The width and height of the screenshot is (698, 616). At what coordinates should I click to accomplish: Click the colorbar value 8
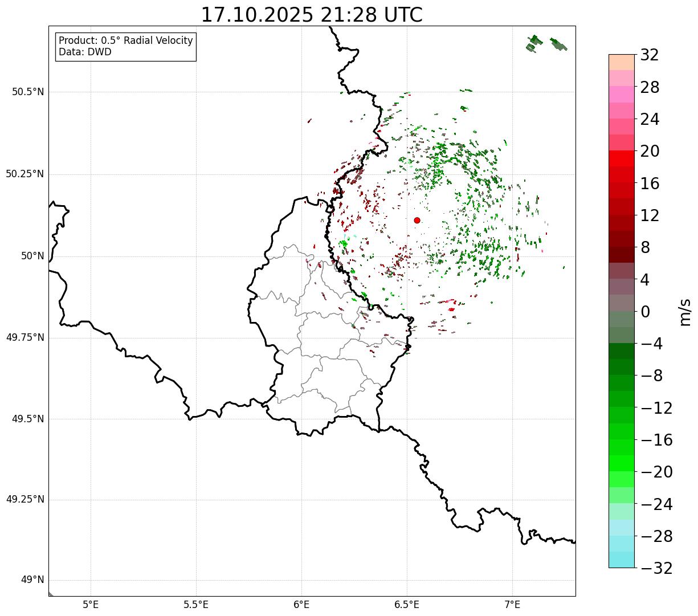point(646,247)
